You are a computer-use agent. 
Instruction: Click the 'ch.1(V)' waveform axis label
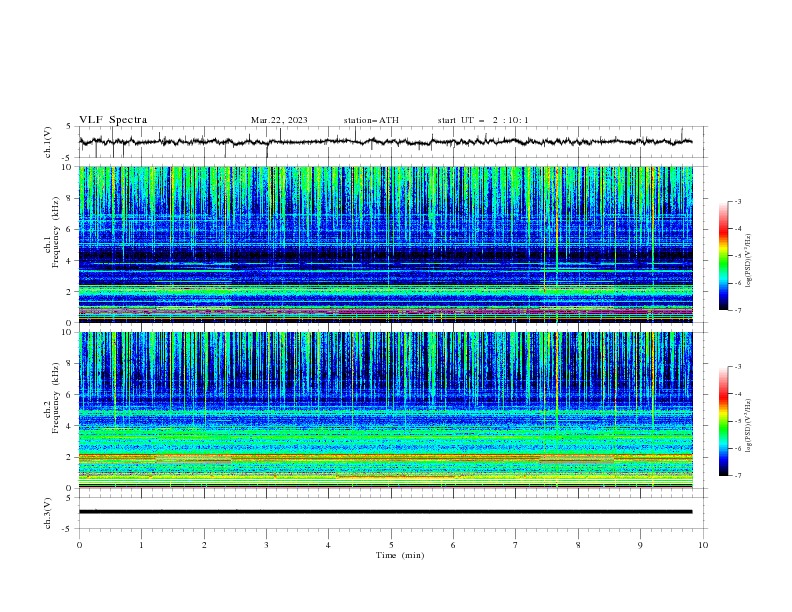click(x=48, y=142)
